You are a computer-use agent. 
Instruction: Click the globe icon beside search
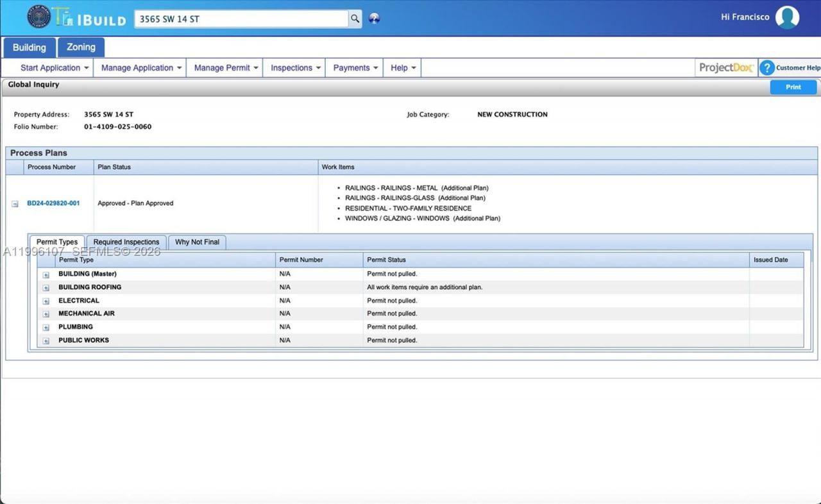click(375, 19)
